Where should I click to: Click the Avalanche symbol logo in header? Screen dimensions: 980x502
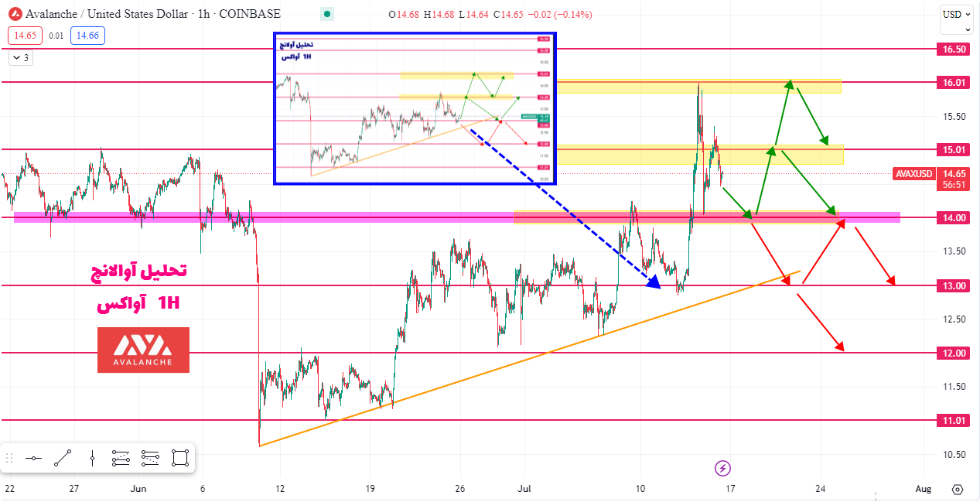click(14, 14)
